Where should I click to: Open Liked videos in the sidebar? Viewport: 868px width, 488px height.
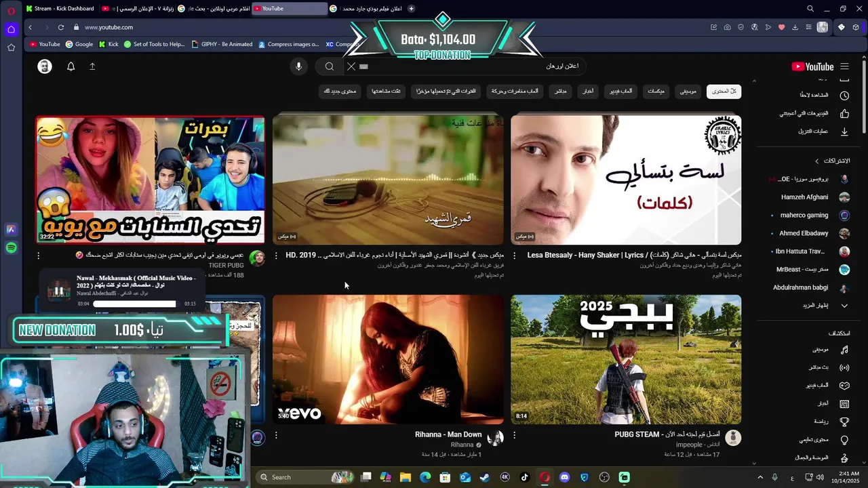[x=814, y=113]
